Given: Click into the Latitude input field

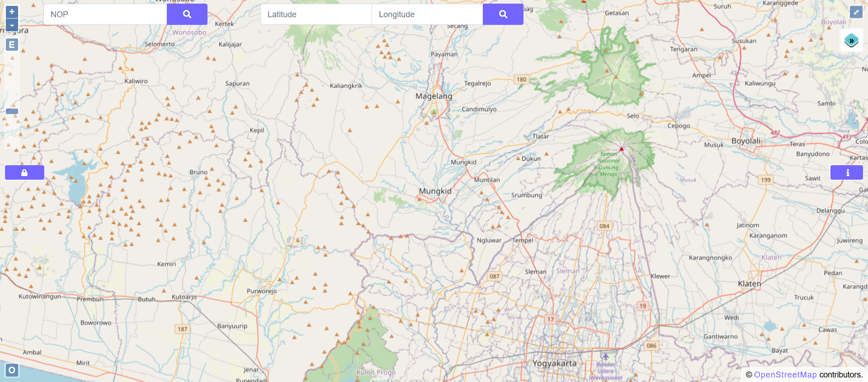Looking at the screenshot, I should [x=316, y=14].
